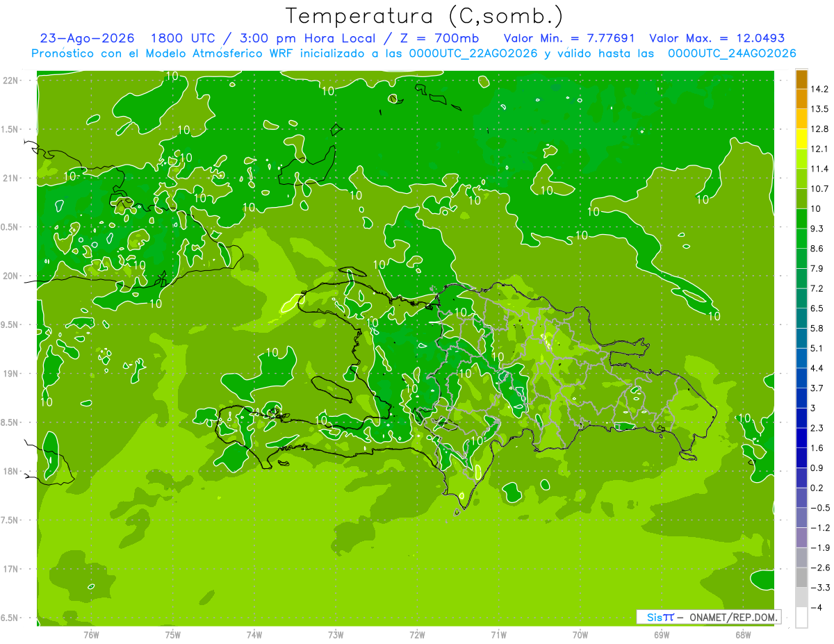Click the "7.9" color scale label

(x=817, y=268)
